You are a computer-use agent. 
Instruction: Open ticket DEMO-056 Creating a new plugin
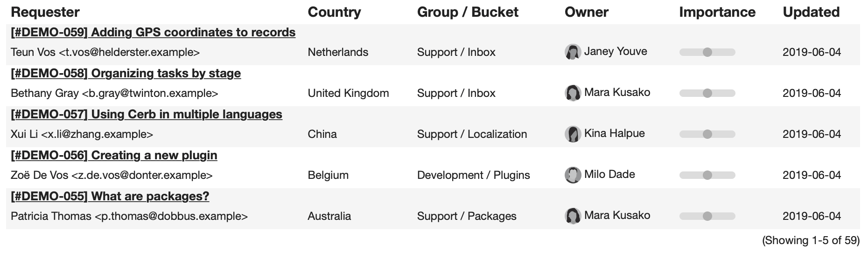click(x=114, y=155)
